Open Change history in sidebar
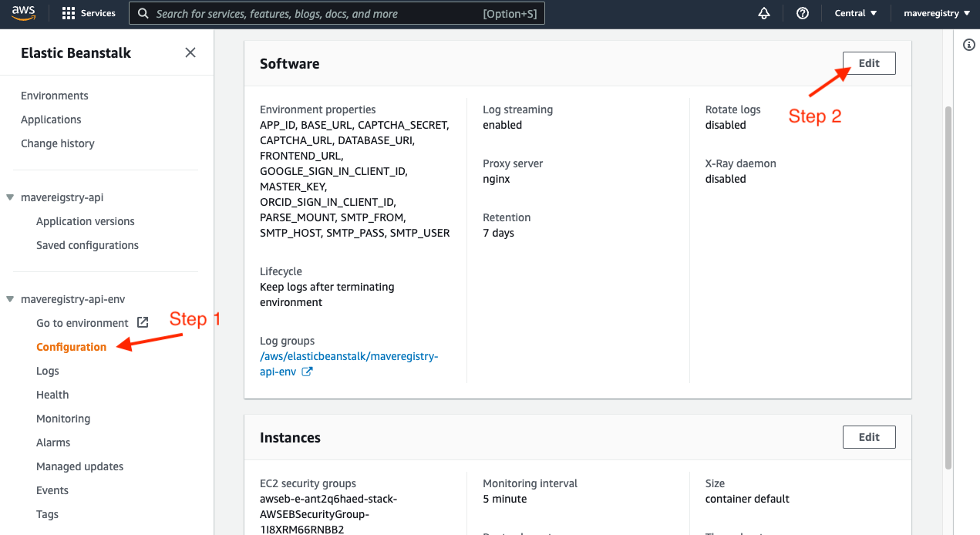The image size is (980, 535). tap(58, 143)
